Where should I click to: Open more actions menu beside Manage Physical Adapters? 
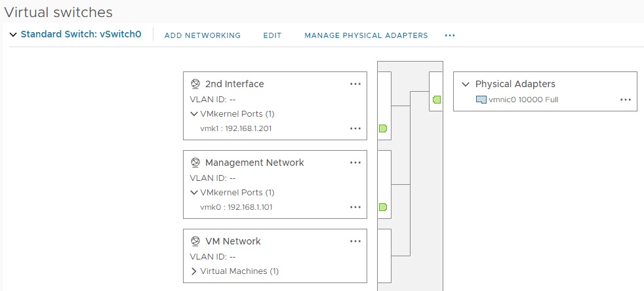click(x=450, y=35)
